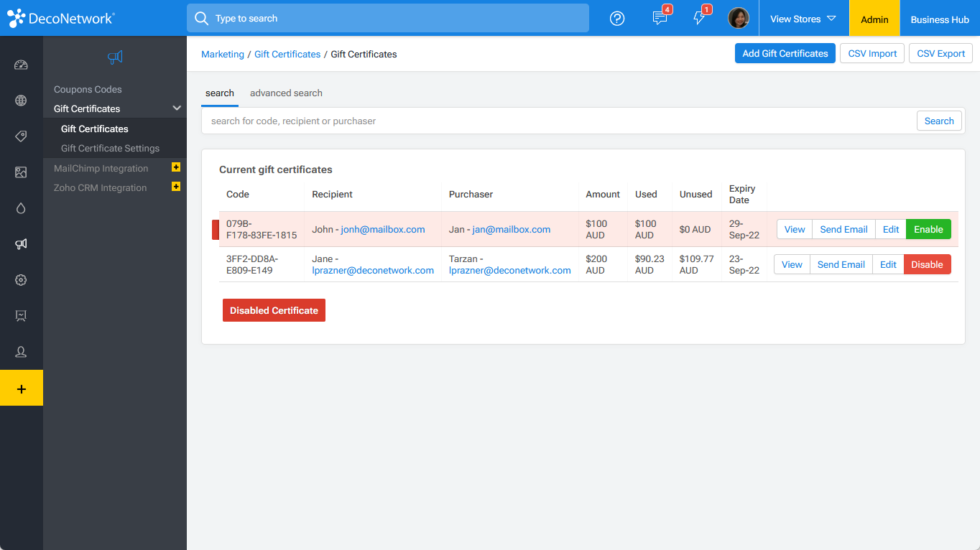Click code 3FF2-DD8A-E809-E149
This screenshot has width=980, height=550.
pyautogui.click(x=252, y=264)
